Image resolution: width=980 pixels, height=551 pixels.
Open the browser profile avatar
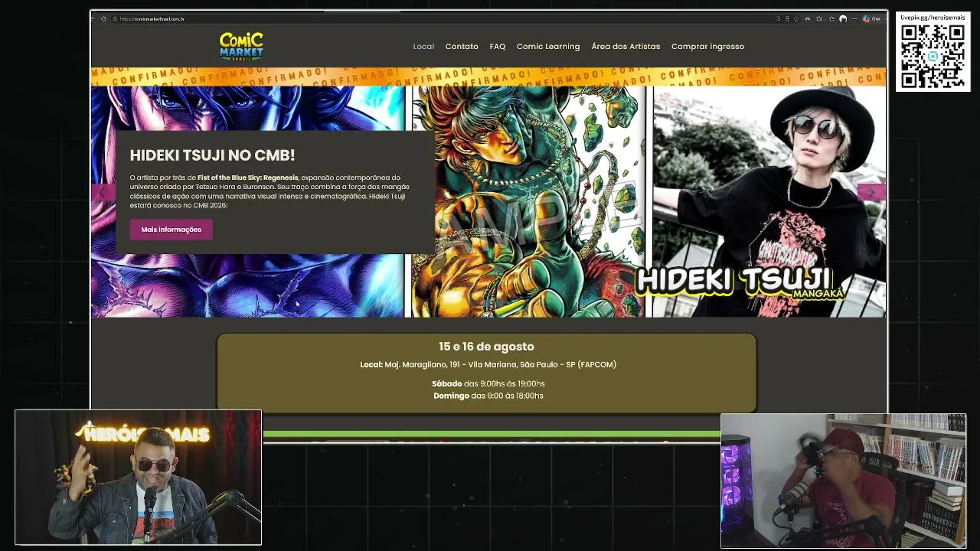pos(843,18)
